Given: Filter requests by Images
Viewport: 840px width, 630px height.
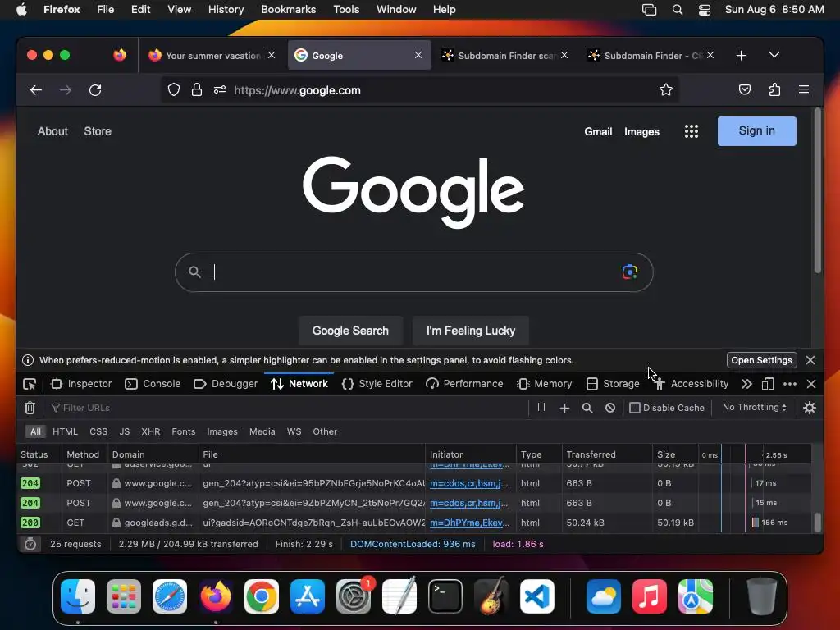Looking at the screenshot, I should (x=221, y=431).
